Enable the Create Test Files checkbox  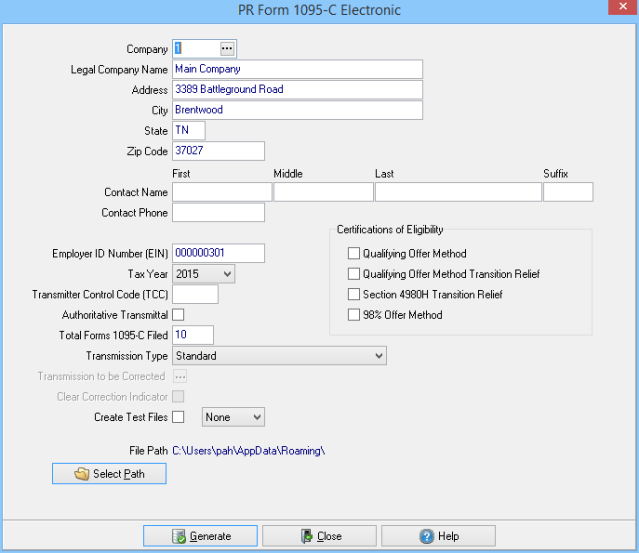coord(179,417)
